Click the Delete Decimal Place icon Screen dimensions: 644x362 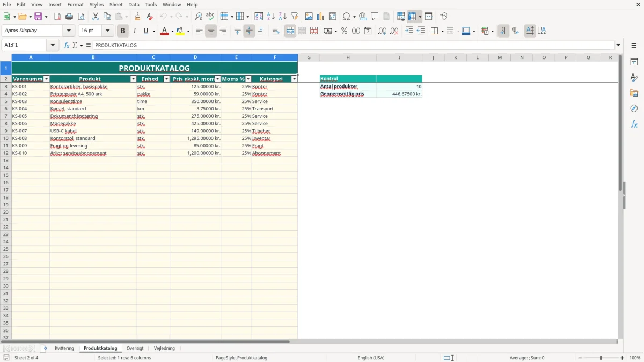pyautogui.click(x=394, y=31)
